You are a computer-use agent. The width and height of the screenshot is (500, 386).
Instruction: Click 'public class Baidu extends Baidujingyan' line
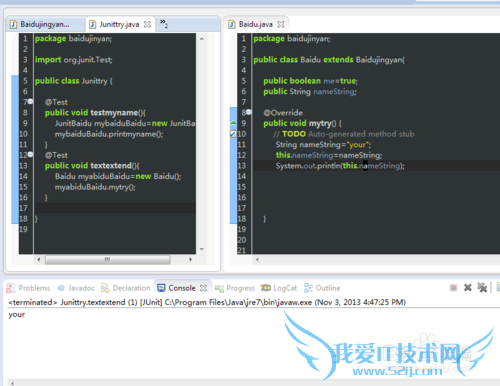click(329, 60)
